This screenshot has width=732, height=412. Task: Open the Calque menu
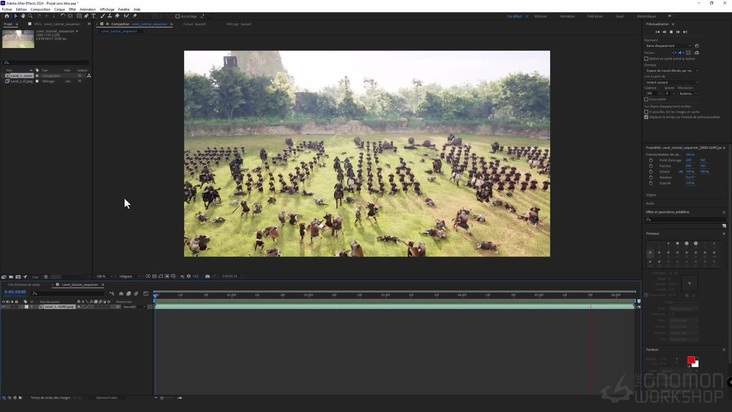[59, 9]
